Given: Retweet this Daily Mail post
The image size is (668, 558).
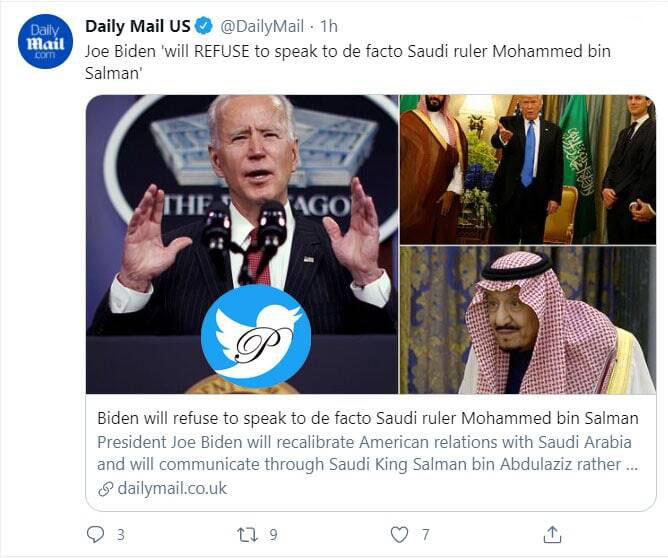Looking at the screenshot, I should coord(247,535).
